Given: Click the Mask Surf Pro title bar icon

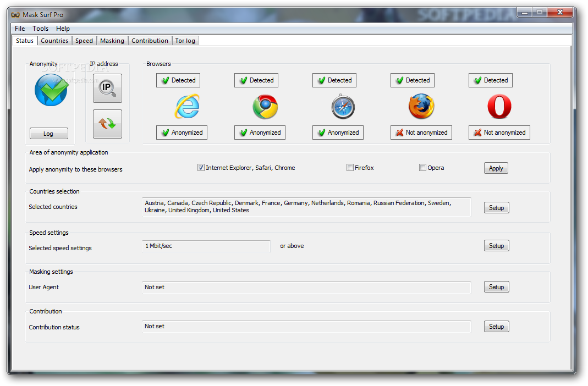Looking at the screenshot, I should 15,15.
